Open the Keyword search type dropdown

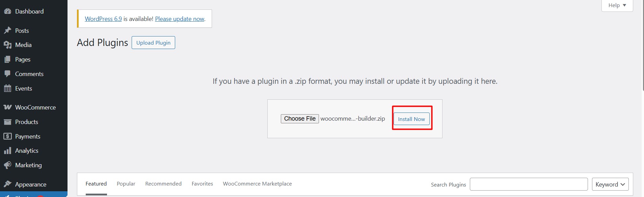(610, 184)
